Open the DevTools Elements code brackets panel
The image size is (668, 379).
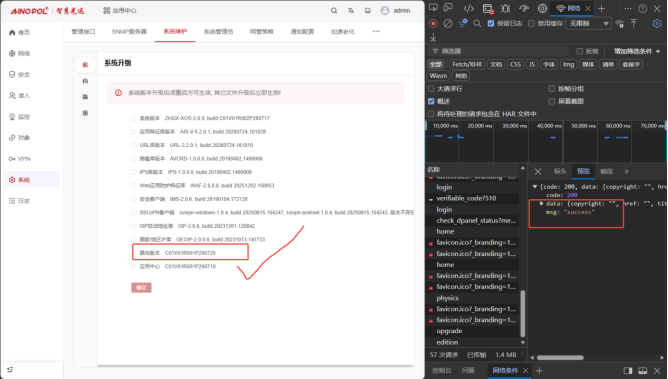(x=469, y=9)
